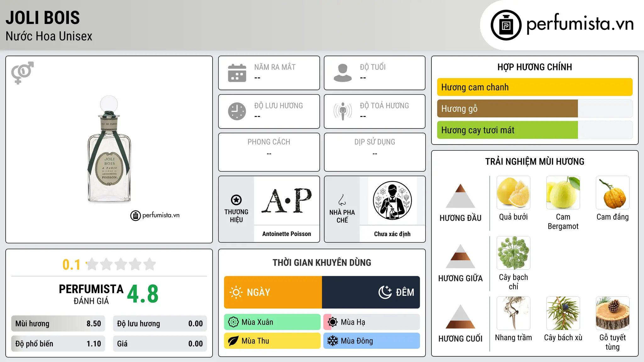Image resolution: width=644 pixels, height=362 pixels.
Task: Click the 'DỊP SỬ DỤNG' label
Action: [375, 142]
